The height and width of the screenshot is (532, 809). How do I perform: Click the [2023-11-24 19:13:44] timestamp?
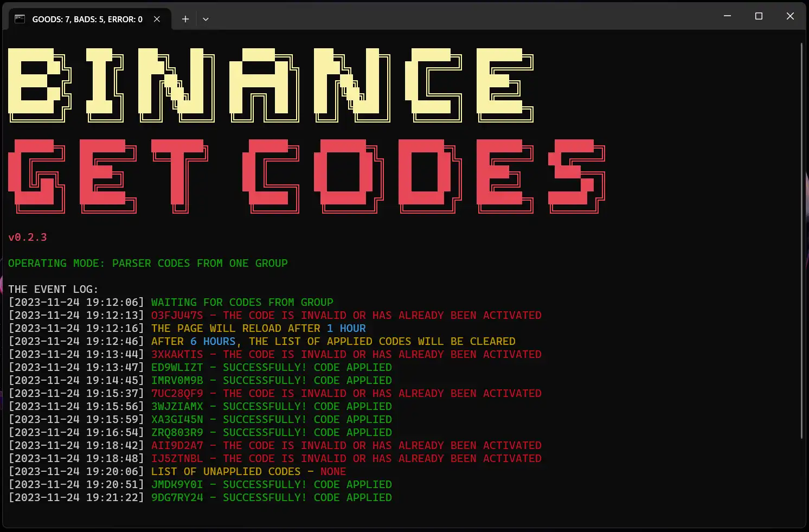[x=76, y=354]
